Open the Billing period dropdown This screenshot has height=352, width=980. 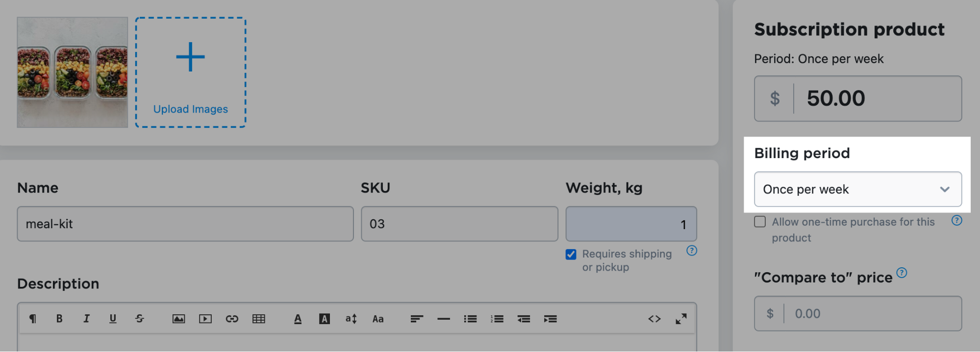point(857,189)
